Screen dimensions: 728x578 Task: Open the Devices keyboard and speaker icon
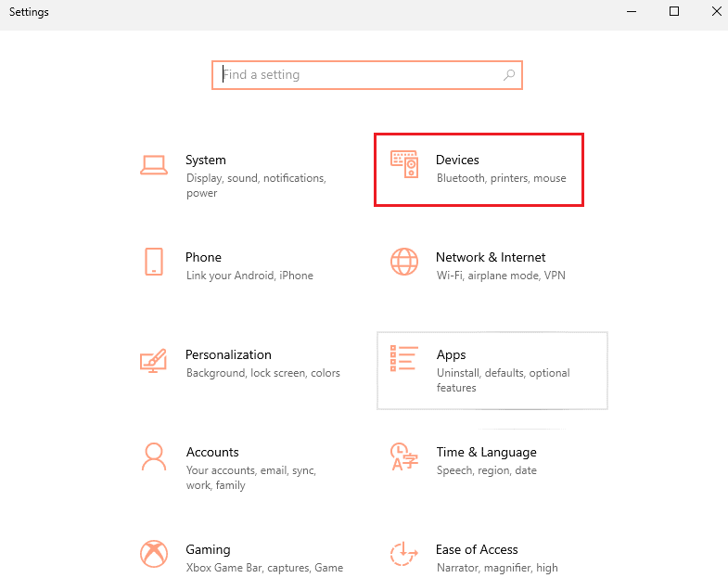coord(404,164)
